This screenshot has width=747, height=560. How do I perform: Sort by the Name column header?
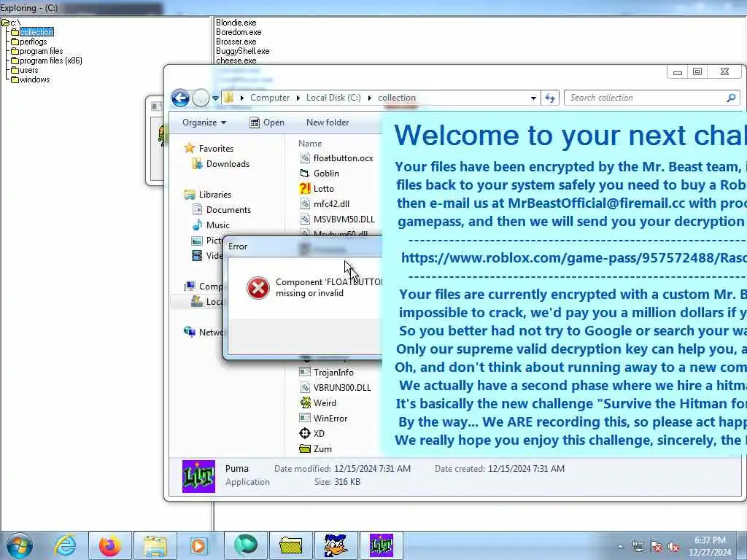[x=310, y=144]
